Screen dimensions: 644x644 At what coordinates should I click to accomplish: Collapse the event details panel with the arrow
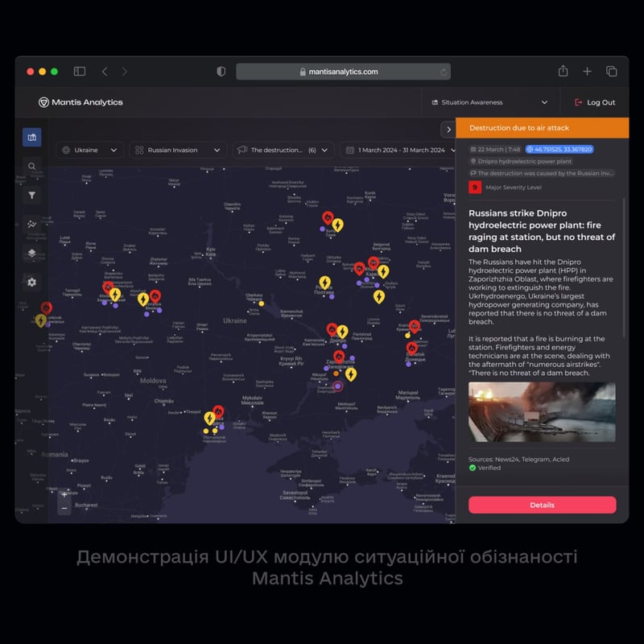pos(448,129)
